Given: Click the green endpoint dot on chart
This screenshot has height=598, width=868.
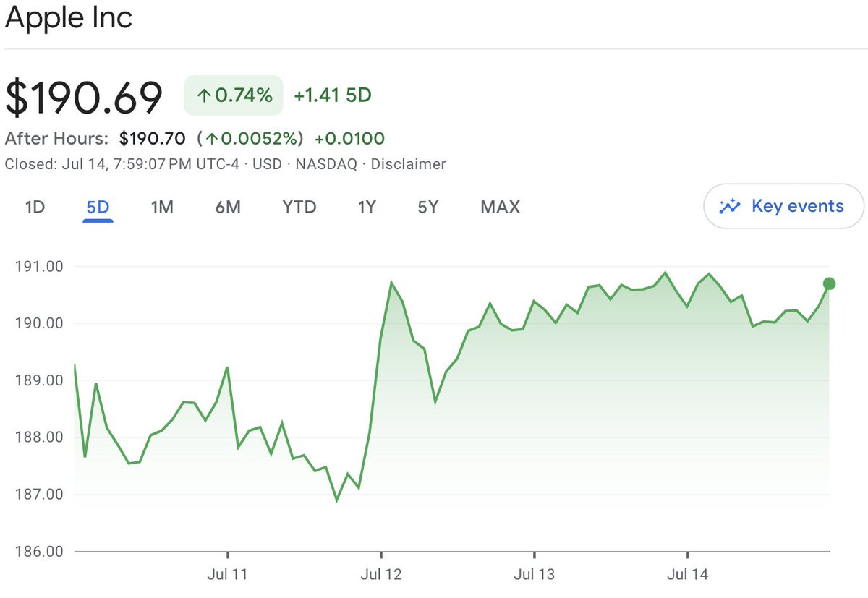Looking at the screenshot, I should [x=830, y=283].
